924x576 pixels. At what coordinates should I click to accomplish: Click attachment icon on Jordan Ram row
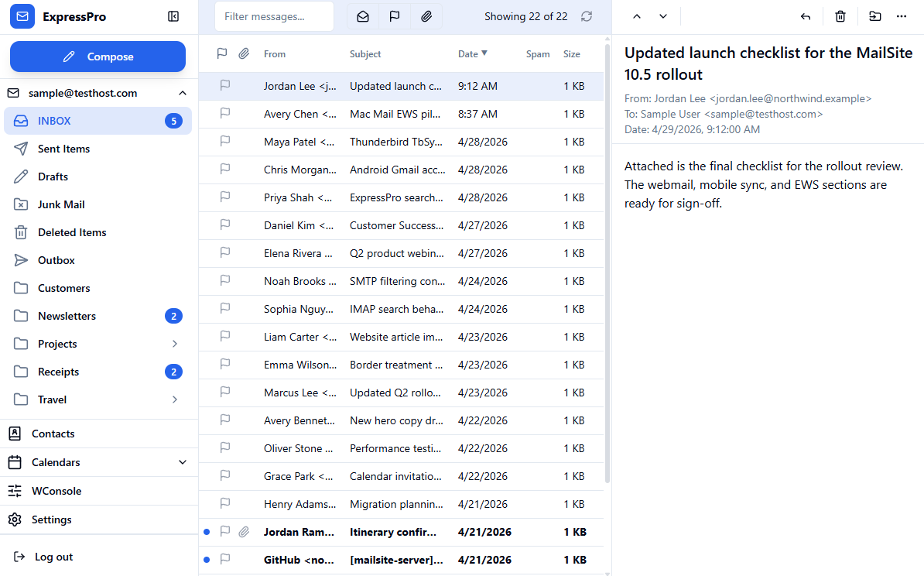coord(244,532)
